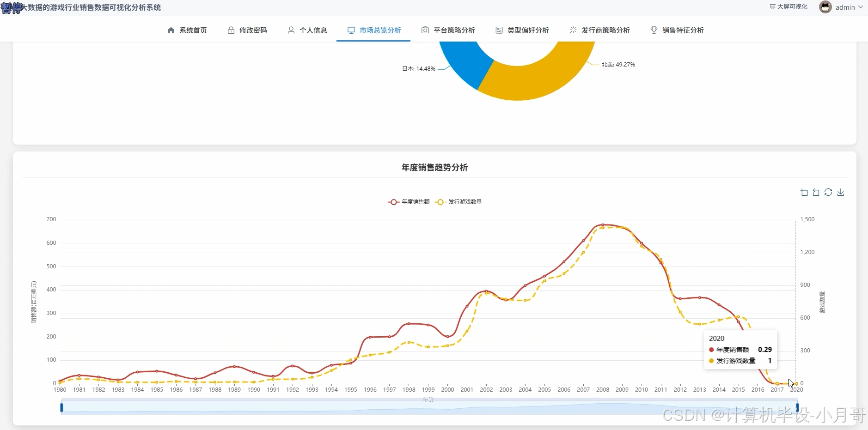The image size is (868, 430).
Task: Open the 系统首页 menu item
Action: pyautogui.click(x=187, y=30)
